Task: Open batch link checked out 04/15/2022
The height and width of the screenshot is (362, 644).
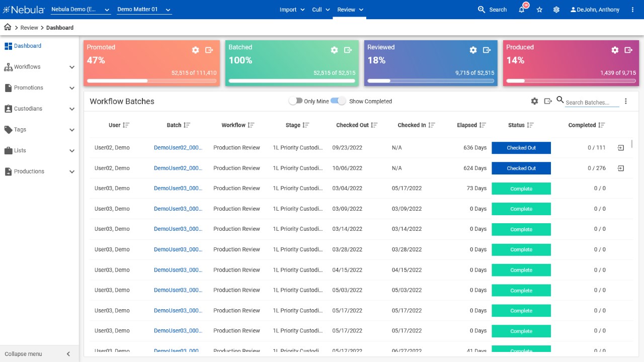Action: coord(178,270)
